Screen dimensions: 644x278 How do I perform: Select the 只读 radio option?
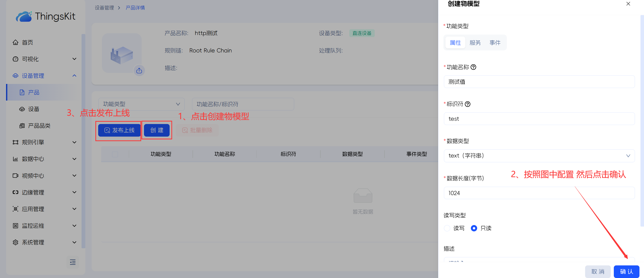474,228
